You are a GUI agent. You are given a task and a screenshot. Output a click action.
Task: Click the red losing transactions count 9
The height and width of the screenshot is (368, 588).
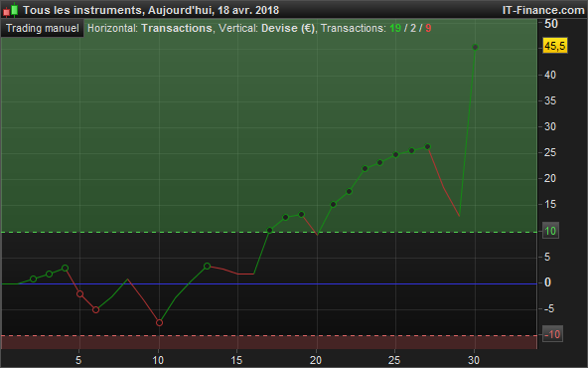click(x=428, y=28)
